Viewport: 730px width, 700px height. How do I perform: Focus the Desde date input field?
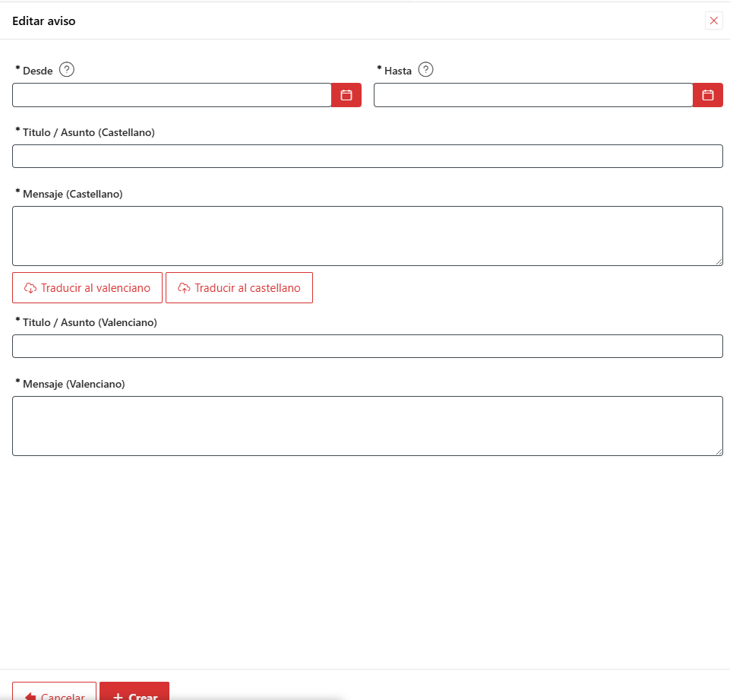coord(172,95)
